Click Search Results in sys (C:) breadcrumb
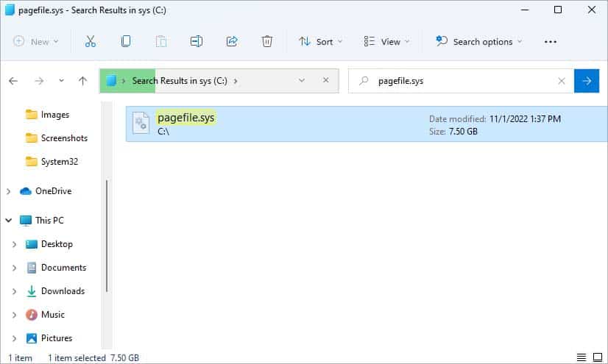This screenshot has width=608, height=364. tap(180, 81)
